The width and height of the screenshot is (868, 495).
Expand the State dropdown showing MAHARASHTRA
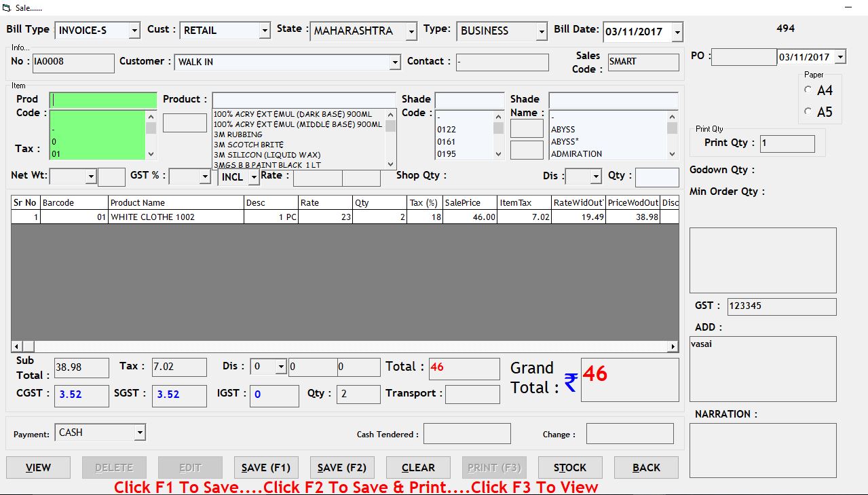pos(411,31)
